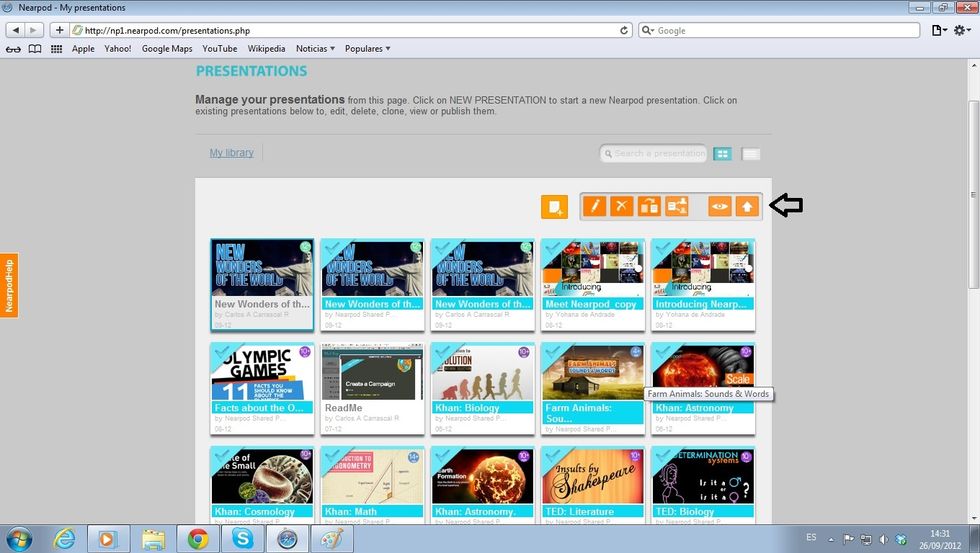Click the orange X Delete icon

[622, 206]
